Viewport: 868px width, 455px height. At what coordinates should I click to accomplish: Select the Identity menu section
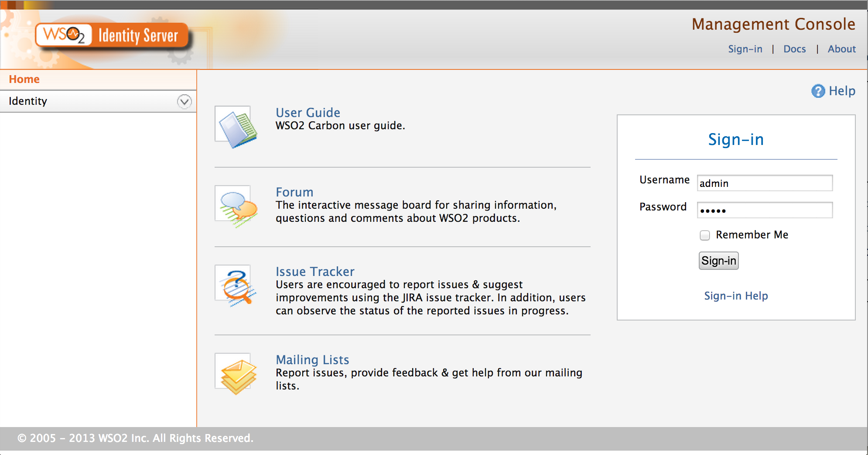(98, 101)
